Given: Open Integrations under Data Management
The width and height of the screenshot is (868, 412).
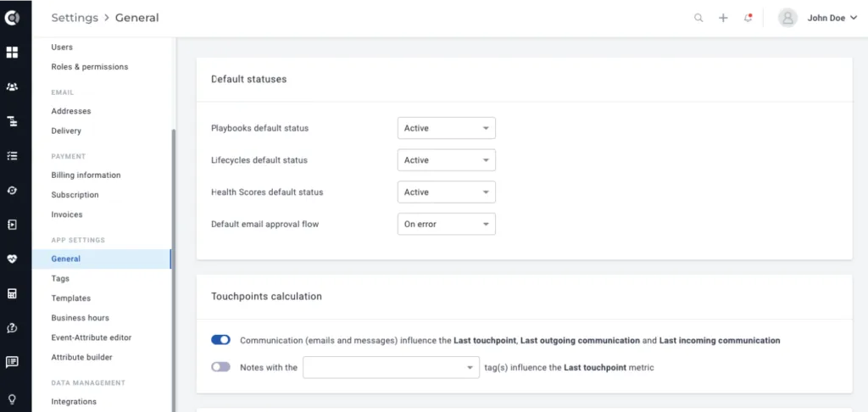Looking at the screenshot, I should click(74, 402).
